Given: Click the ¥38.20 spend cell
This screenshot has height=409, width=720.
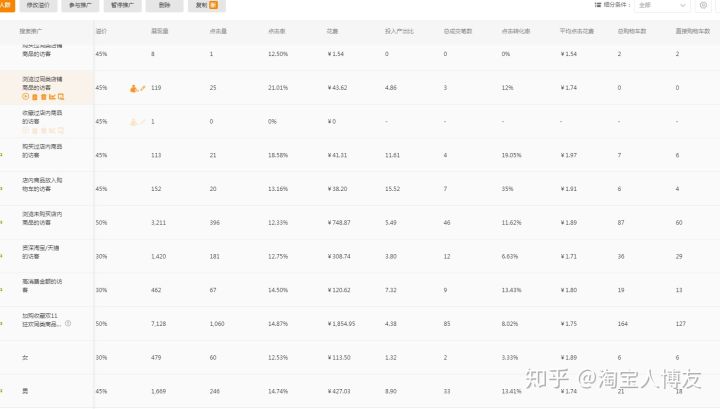Looking at the screenshot, I should point(337,189).
